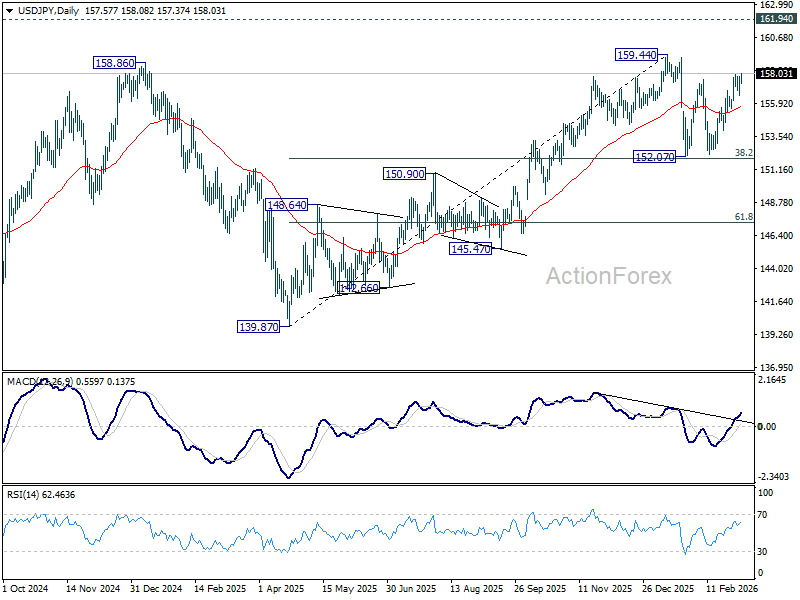The width and height of the screenshot is (800, 600).
Task: Click the 148.780 price axis value
Action: [777, 203]
